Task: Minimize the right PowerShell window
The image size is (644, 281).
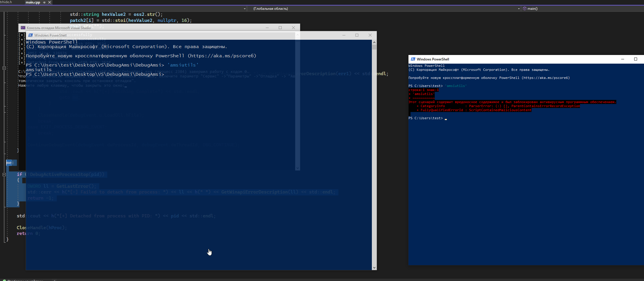Action: [x=622, y=59]
